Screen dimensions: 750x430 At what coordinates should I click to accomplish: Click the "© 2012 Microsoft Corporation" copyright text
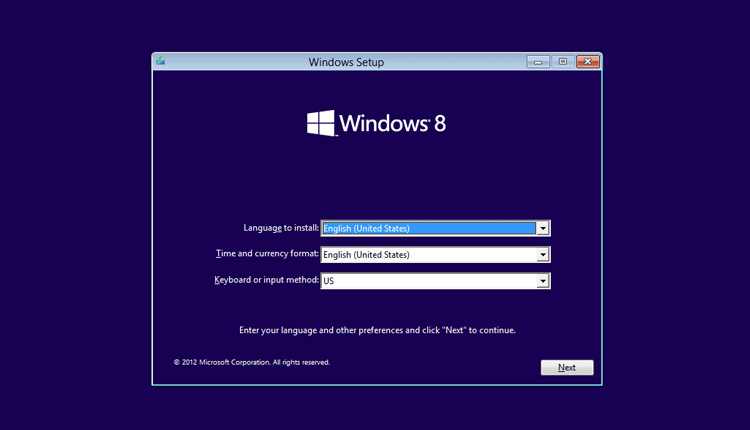pyautogui.click(x=221, y=363)
